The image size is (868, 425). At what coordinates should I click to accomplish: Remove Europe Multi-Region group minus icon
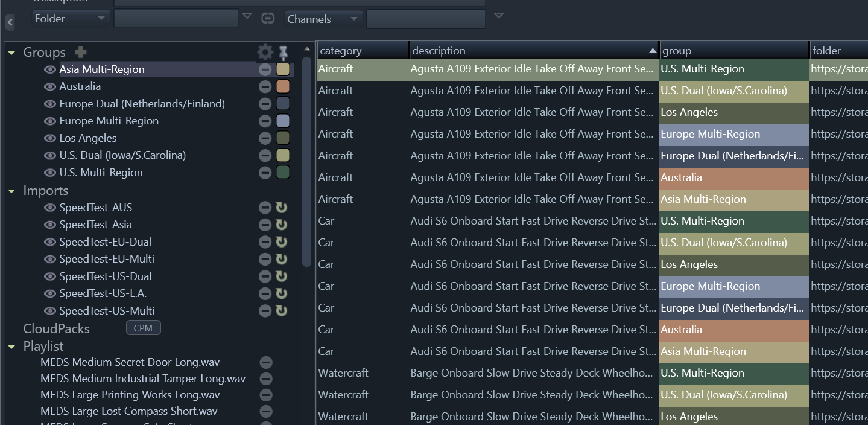coord(265,121)
